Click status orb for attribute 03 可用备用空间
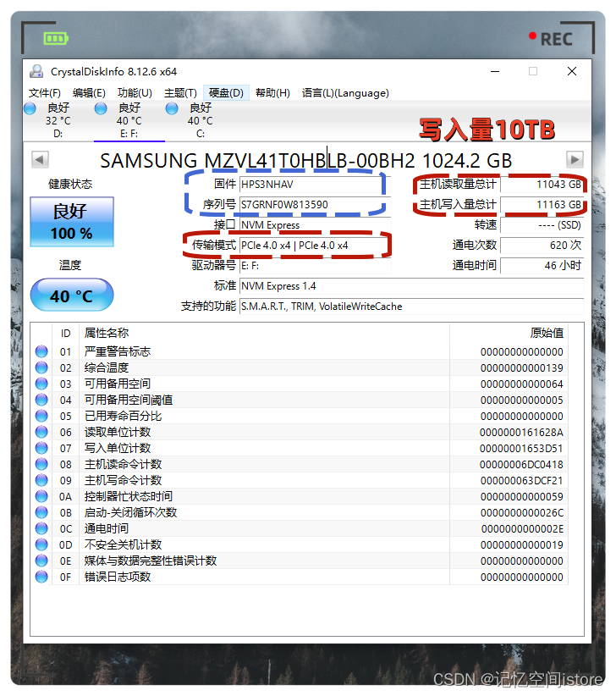Viewport: 616px width, 696px height. [41, 384]
